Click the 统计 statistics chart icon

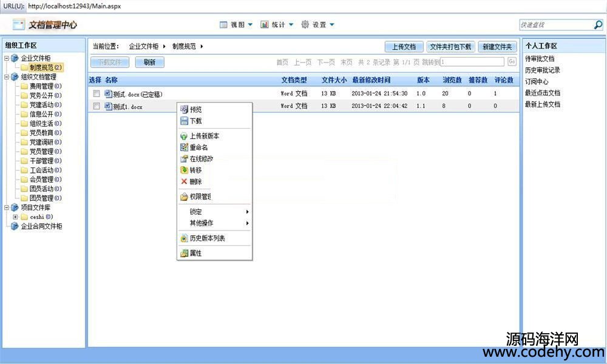click(265, 25)
